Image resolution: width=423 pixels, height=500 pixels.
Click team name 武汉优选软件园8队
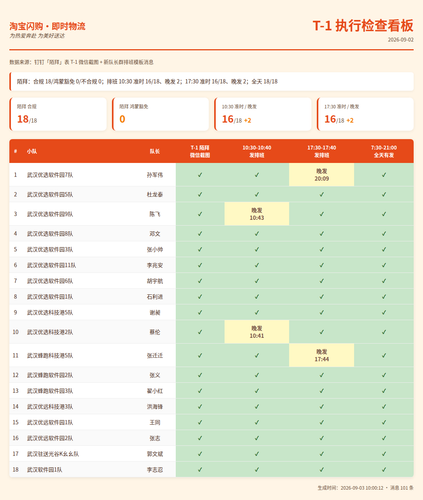[x=50, y=234]
